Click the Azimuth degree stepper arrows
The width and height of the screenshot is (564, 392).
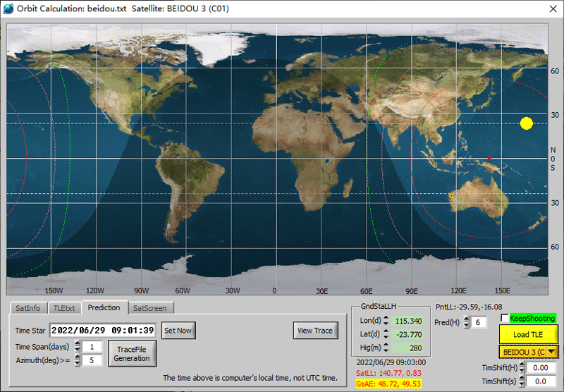[x=78, y=360]
